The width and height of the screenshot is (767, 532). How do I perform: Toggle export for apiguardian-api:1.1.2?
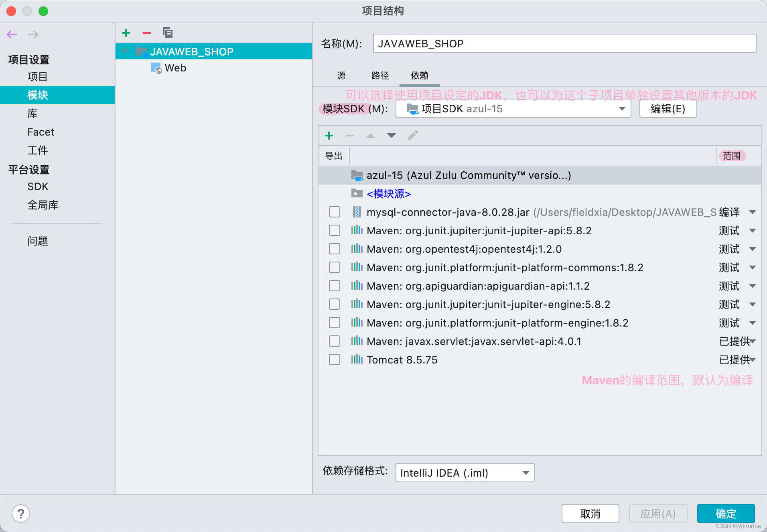point(335,286)
